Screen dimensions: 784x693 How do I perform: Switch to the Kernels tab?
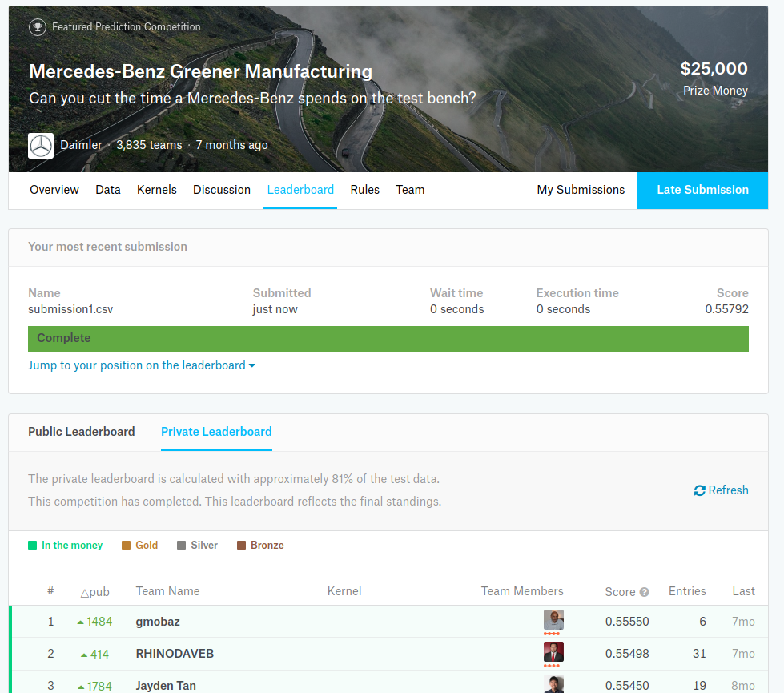[156, 190]
